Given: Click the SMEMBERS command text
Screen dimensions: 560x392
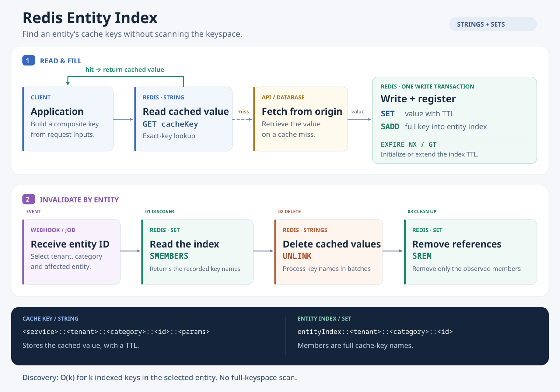Looking at the screenshot, I should pyautogui.click(x=169, y=256).
